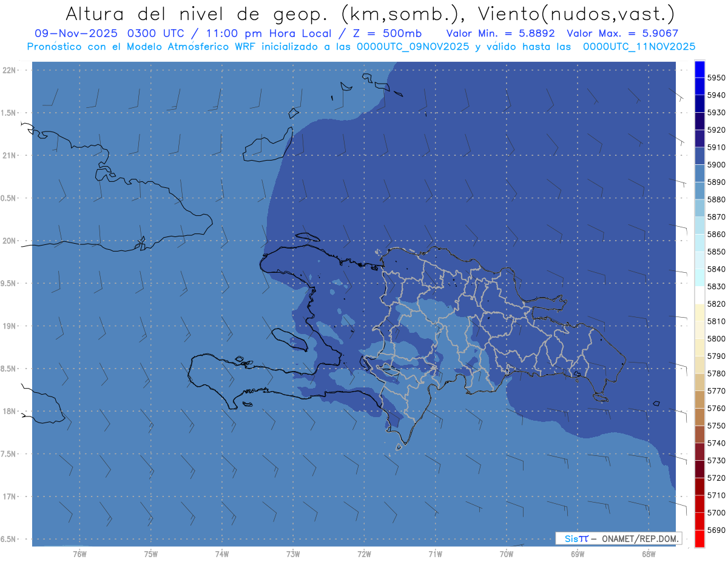
Task: Select the white color bar segment between 5820 and 5830
Action: pyautogui.click(x=699, y=295)
